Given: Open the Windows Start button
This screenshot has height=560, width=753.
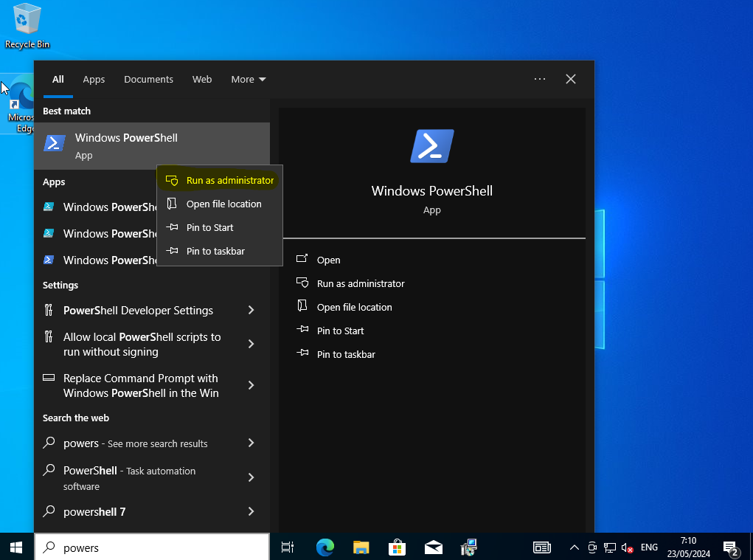Looking at the screenshot, I should click(16, 547).
